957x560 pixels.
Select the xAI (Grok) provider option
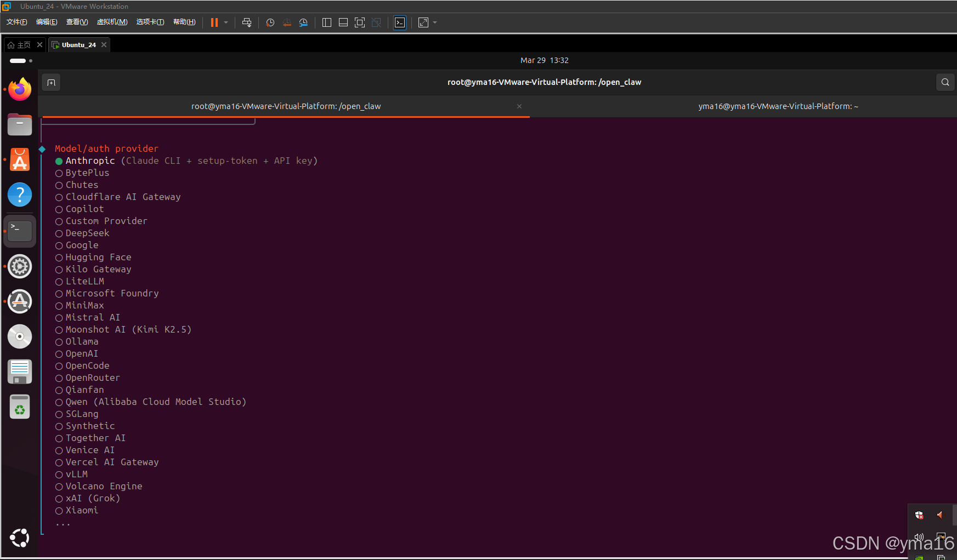pyautogui.click(x=88, y=499)
